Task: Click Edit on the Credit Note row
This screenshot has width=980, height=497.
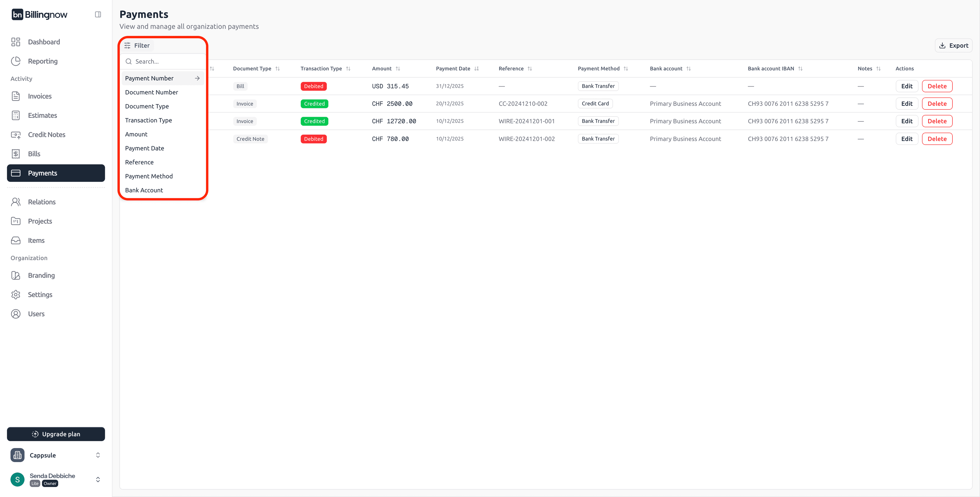Action: [907, 138]
